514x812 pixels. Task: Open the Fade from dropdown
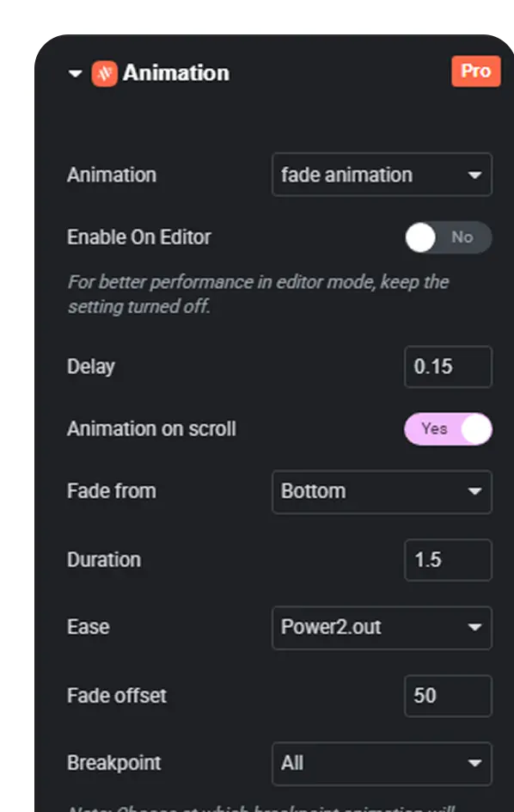coord(382,491)
